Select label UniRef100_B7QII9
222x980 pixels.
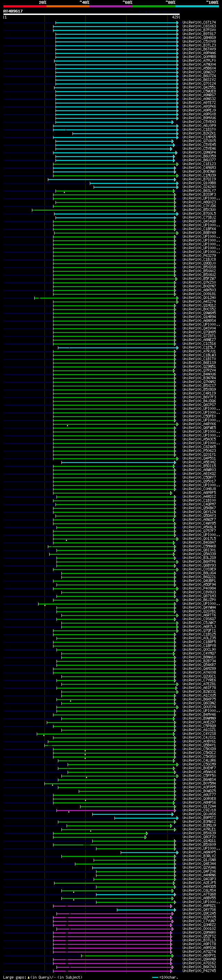199,179
